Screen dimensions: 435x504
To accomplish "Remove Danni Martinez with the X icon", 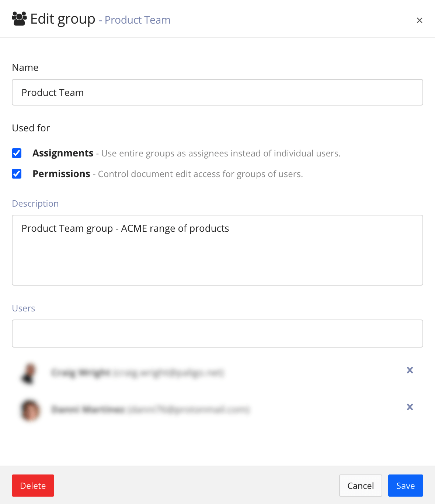I will click(x=410, y=407).
